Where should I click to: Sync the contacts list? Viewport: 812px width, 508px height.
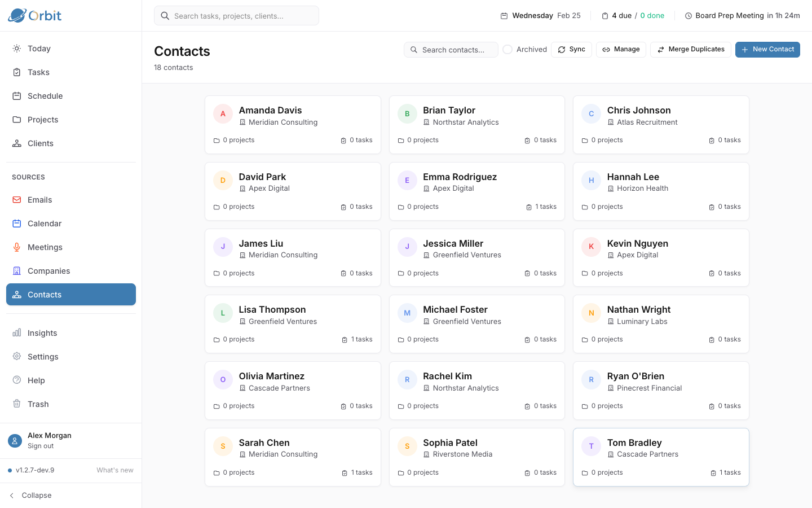point(571,49)
